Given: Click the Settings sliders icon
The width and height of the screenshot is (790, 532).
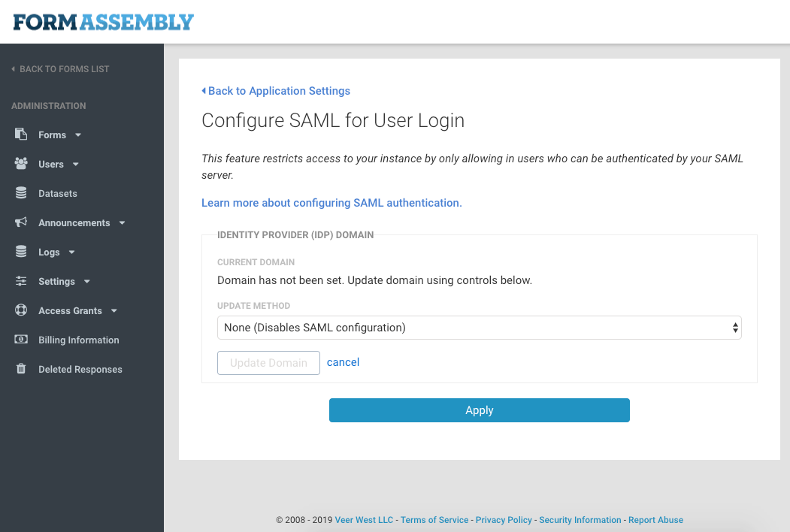Looking at the screenshot, I should [x=20, y=281].
